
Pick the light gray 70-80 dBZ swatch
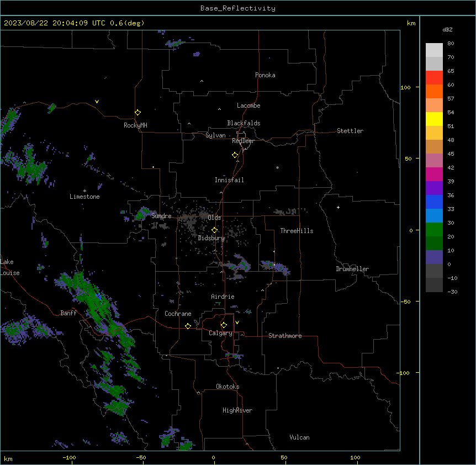click(x=434, y=50)
